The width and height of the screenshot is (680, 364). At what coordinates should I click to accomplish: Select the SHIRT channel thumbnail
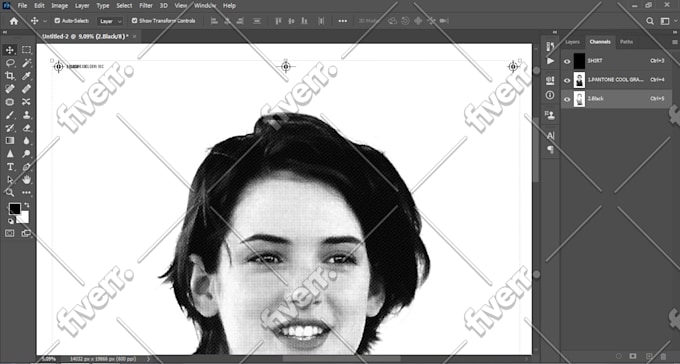579,61
